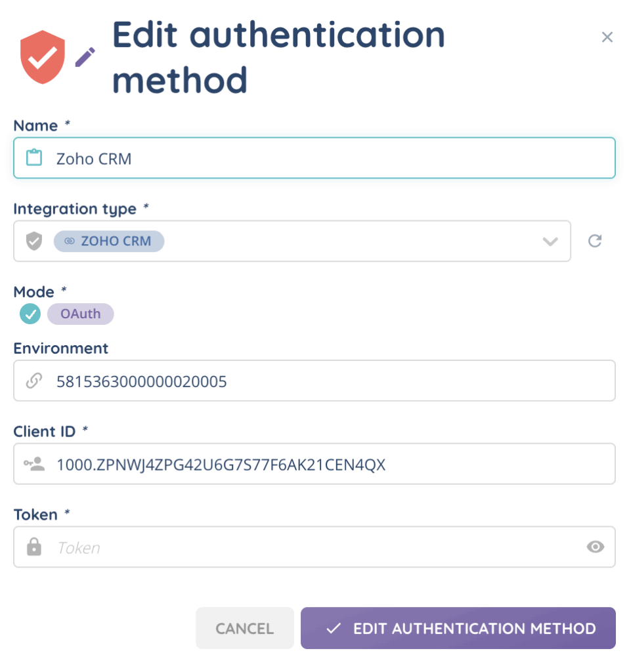629x672 pixels.
Task: Click the padlock icon in Token field
Action: (x=33, y=547)
